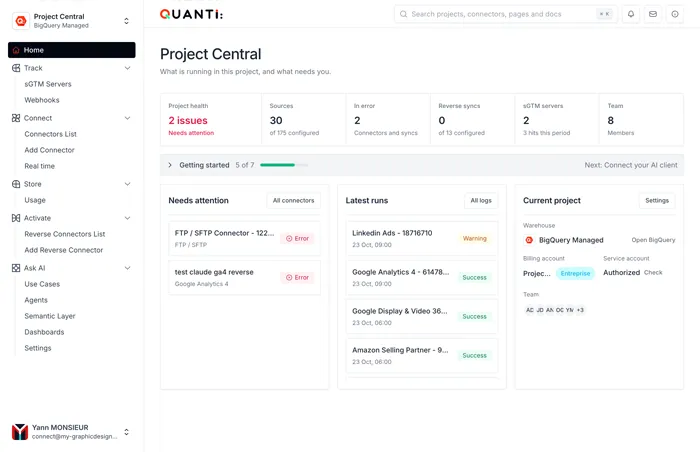Screen dimensions: 700x452
Task: Open the project switcher dropdown
Action: tap(126, 21)
